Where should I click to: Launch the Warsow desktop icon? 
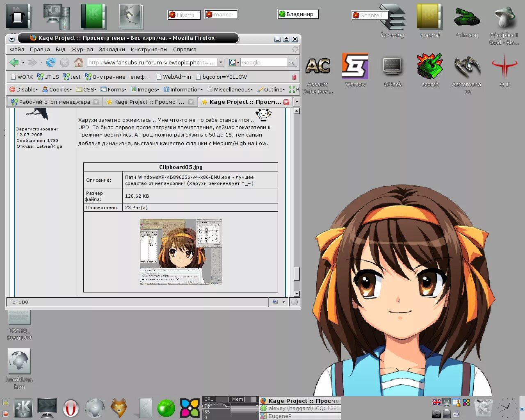coord(355,66)
